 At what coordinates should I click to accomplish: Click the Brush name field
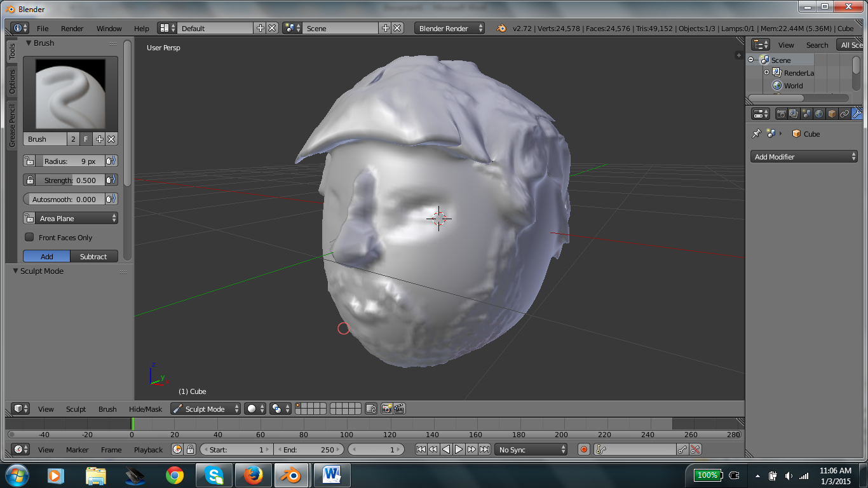(45, 139)
